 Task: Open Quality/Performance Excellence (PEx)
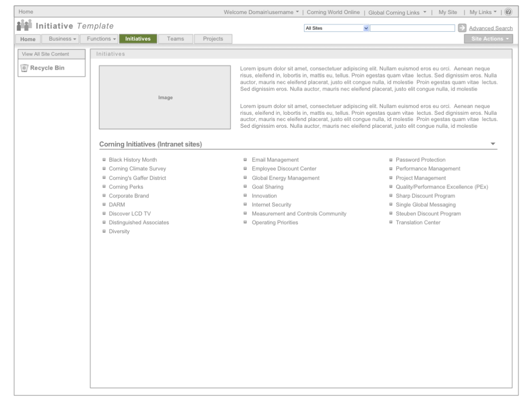[442, 187]
